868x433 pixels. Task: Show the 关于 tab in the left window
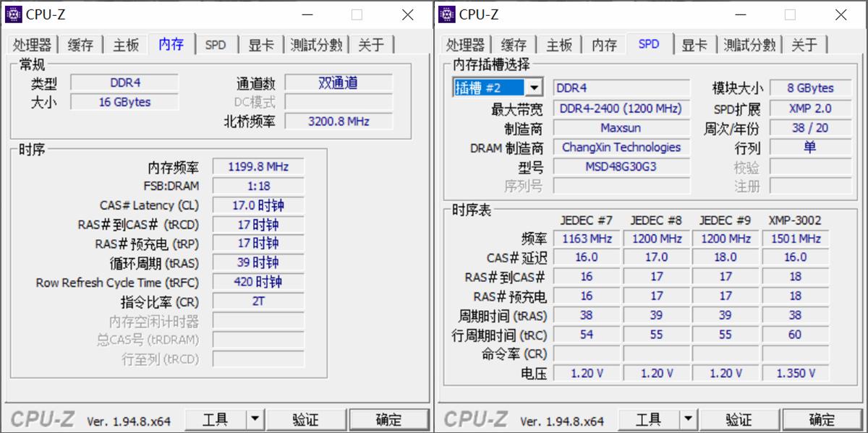(x=371, y=45)
